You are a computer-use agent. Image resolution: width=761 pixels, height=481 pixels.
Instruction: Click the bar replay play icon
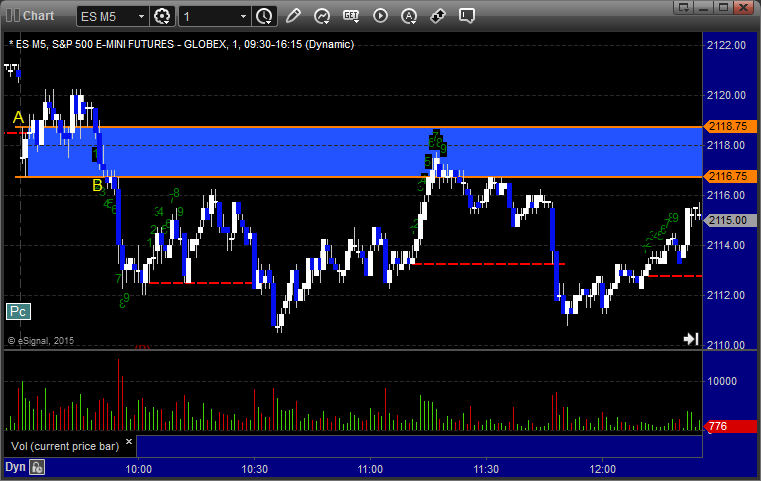(x=380, y=16)
